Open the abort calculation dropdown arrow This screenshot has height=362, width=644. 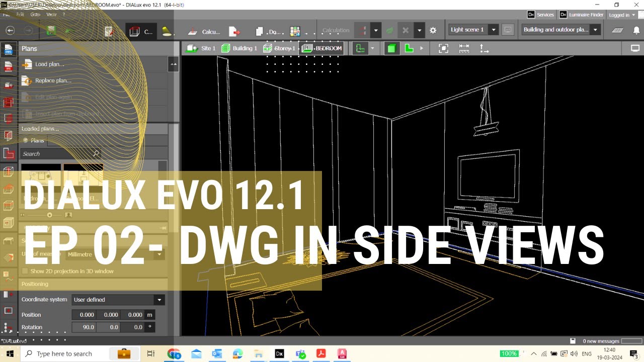[419, 30]
